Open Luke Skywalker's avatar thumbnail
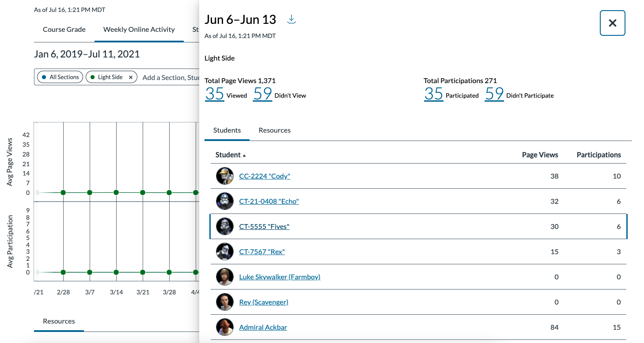The height and width of the screenshot is (343, 644). click(x=225, y=277)
